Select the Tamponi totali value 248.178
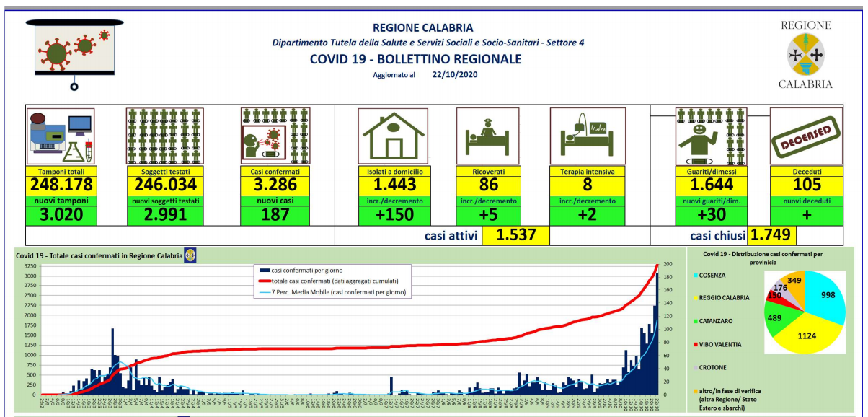868x417 pixels. 60,185
